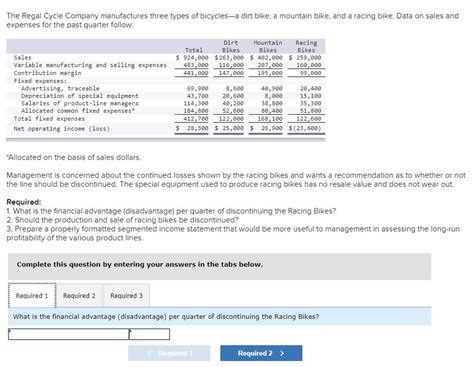Viewport: 474px width, 367px height.
Task: Click Dirt Bikes net operating income $ 25,000
Action: point(229,128)
